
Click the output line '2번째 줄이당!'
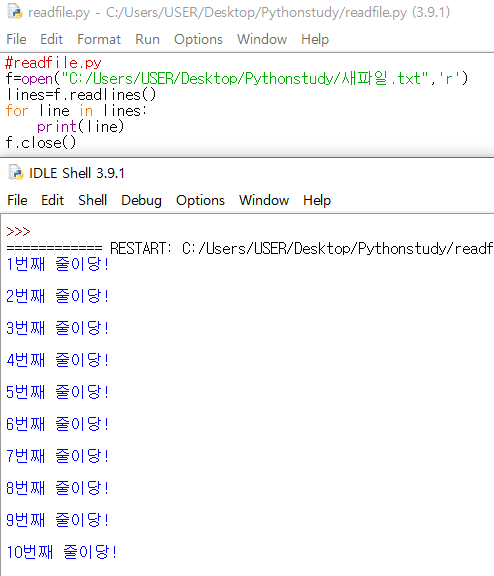pos(58,296)
